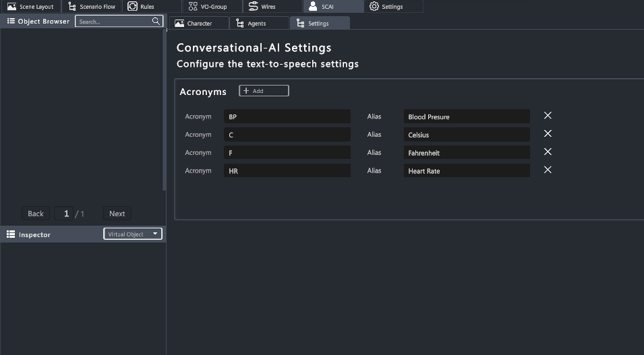Edit the Blood Presure alias field
This screenshot has width=644, height=355.
click(x=466, y=117)
